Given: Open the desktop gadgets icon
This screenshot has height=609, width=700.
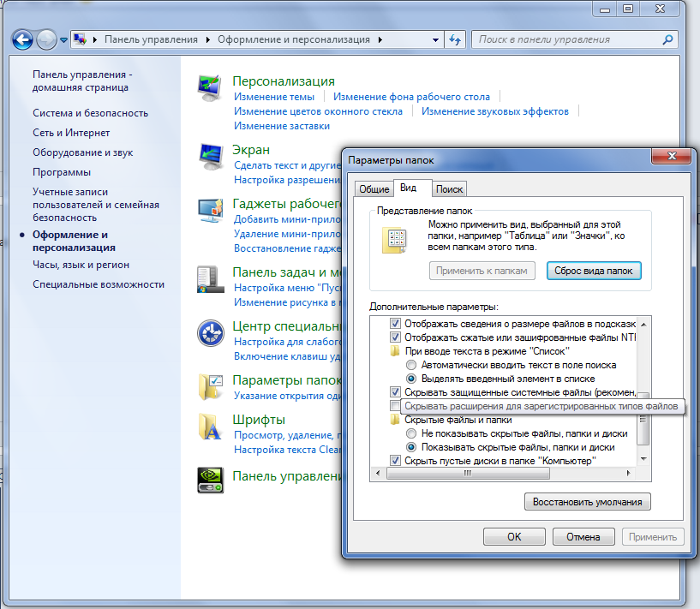Looking at the screenshot, I should tap(210, 210).
